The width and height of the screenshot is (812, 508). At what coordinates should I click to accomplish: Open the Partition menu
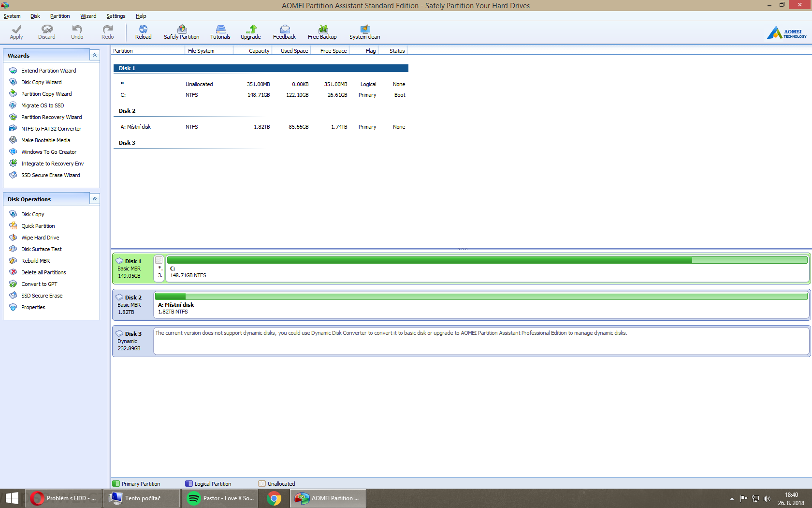[x=60, y=16]
